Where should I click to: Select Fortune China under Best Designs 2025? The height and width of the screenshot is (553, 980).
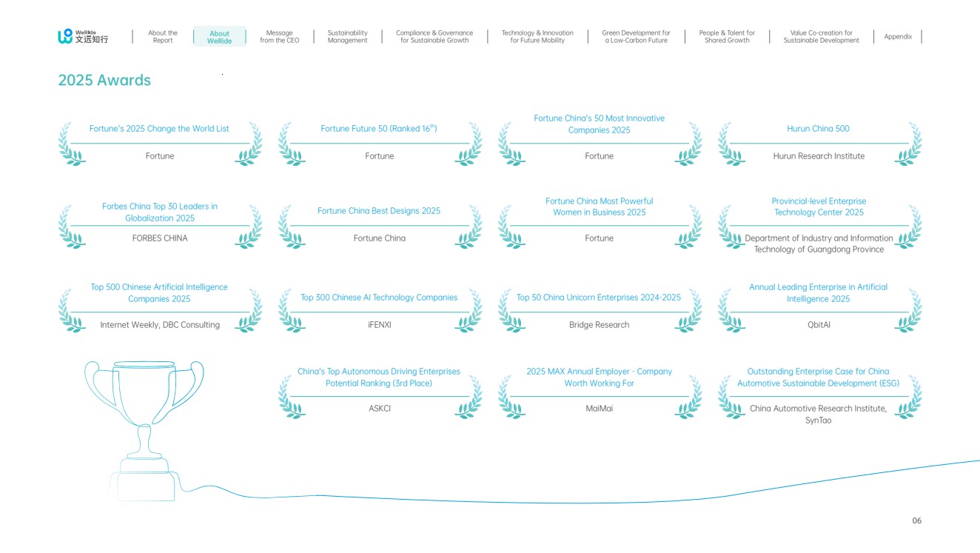(380, 238)
